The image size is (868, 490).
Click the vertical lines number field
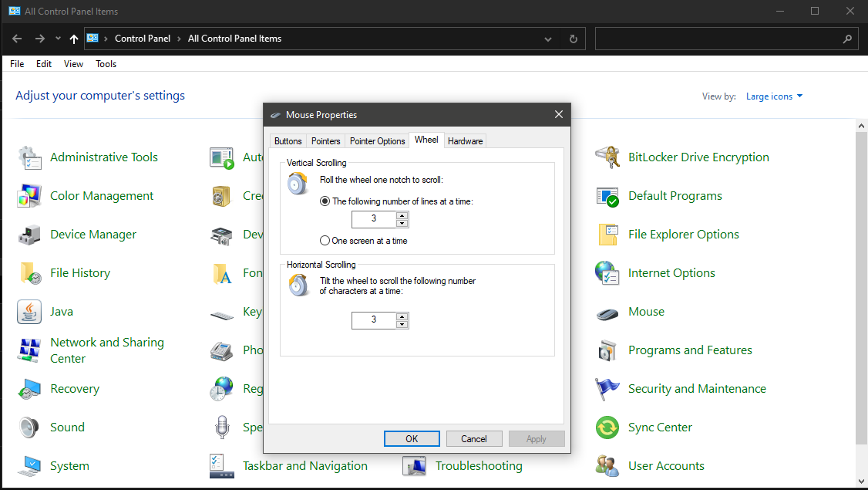(374, 219)
